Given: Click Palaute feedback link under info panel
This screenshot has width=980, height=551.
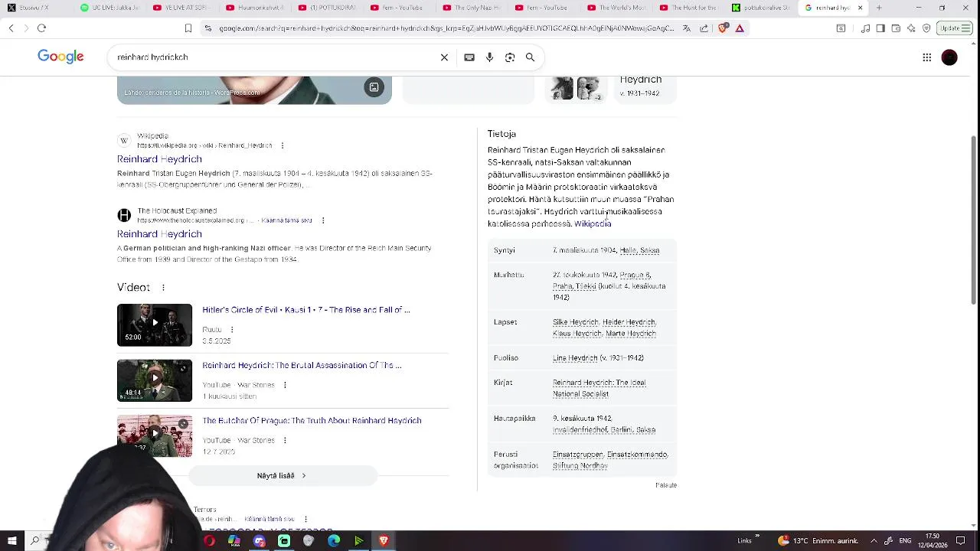Looking at the screenshot, I should (x=666, y=485).
